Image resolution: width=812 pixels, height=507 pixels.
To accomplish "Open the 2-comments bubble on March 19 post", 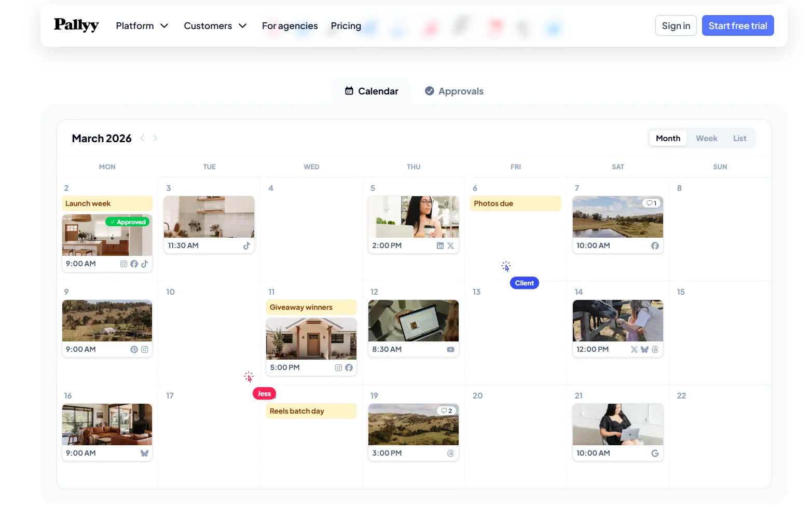I will point(447,410).
